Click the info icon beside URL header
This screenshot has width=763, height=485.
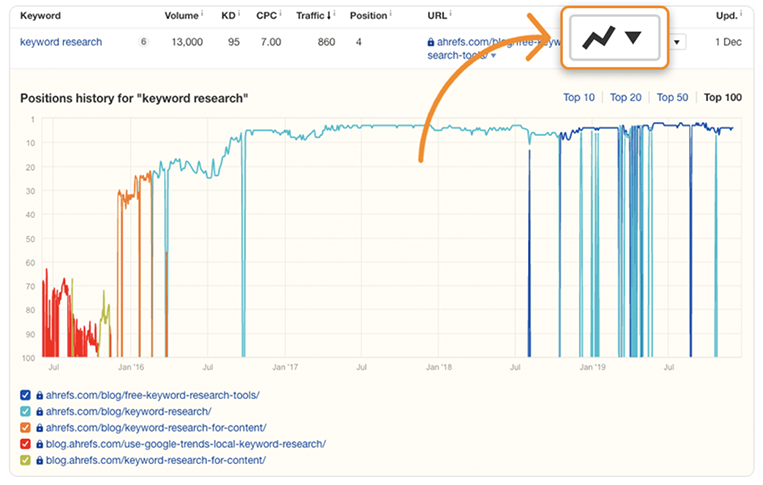point(453,15)
